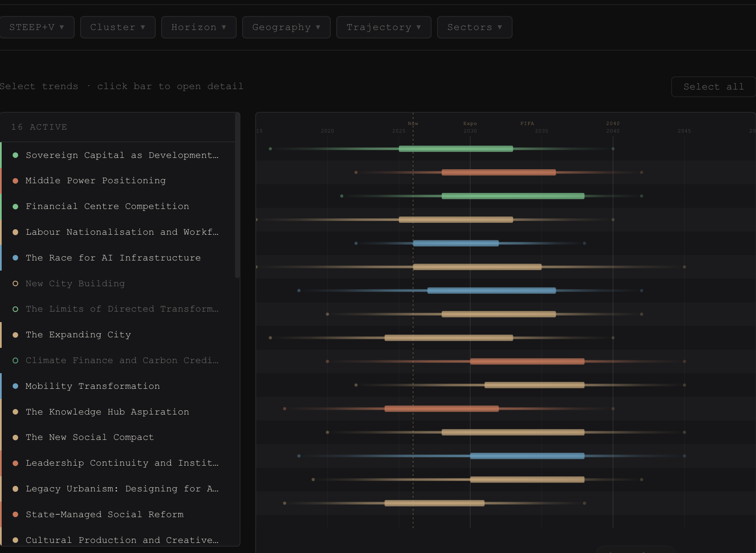Toggle Financial Centre Competition trend
Viewport: 756px width, 553px height.
pyautogui.click(x=118, y=206)
